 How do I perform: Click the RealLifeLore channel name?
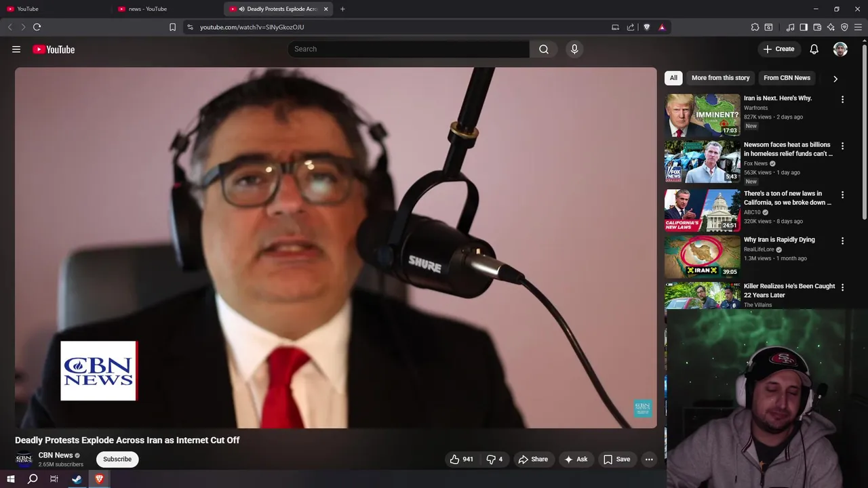(x=759, y=249)
